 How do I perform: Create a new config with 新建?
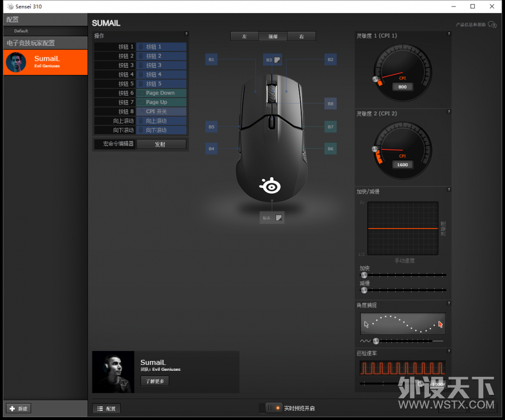point(19,409)
